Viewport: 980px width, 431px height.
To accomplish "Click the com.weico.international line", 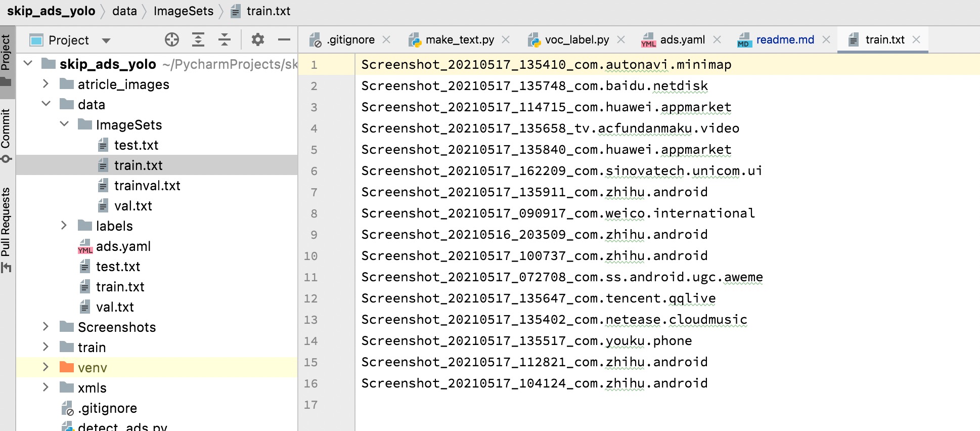I will [558, 213].
